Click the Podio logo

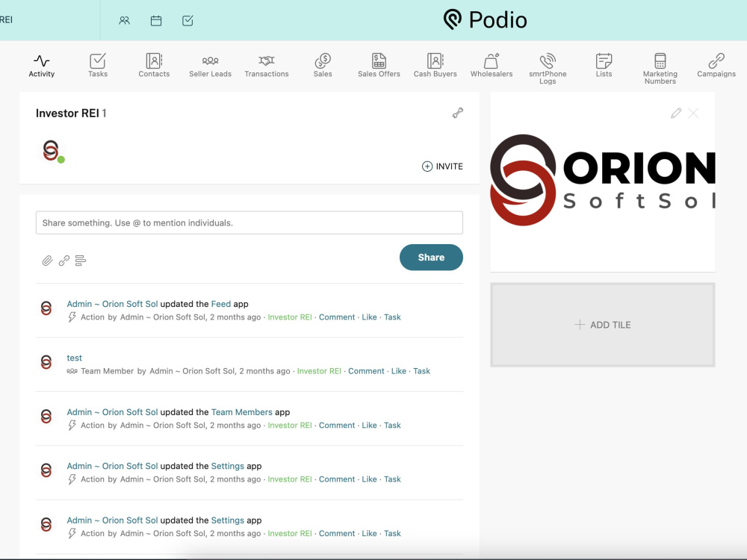(x=485, y=20)
